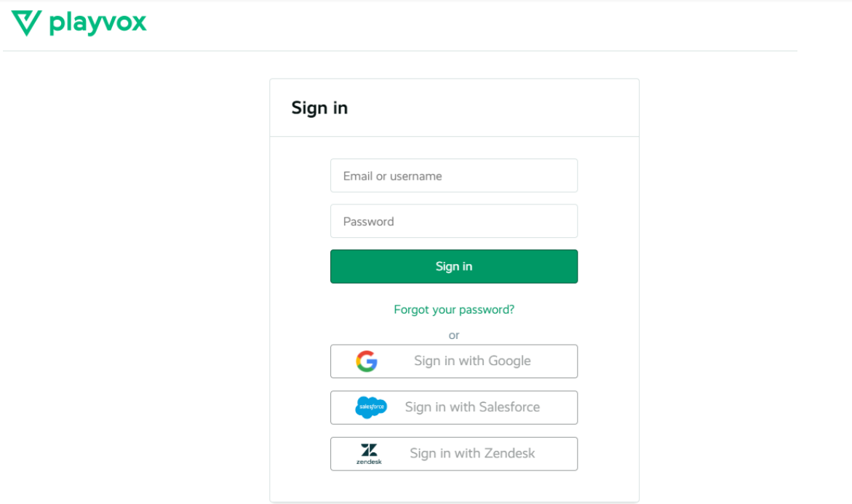Click the "Salesforce" word in the sign-in button
Image resolution: width=852 pixels, height=504 pixels.
click(x=509, y=407)
